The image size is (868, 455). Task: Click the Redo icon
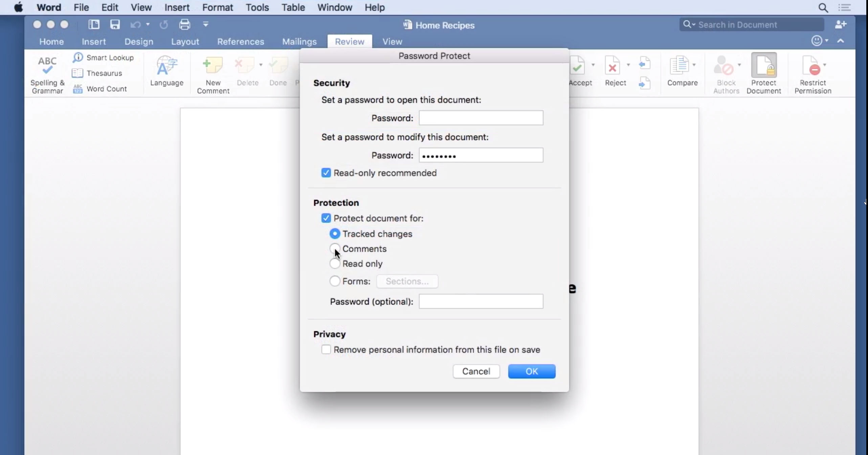click(164, 25)
